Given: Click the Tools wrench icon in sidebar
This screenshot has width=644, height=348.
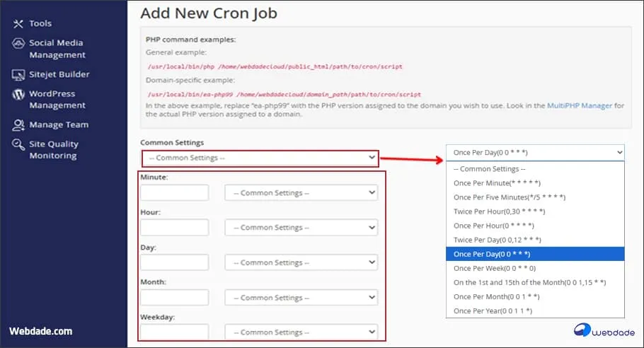Looking at the screenshot, I should coord(18,23).
